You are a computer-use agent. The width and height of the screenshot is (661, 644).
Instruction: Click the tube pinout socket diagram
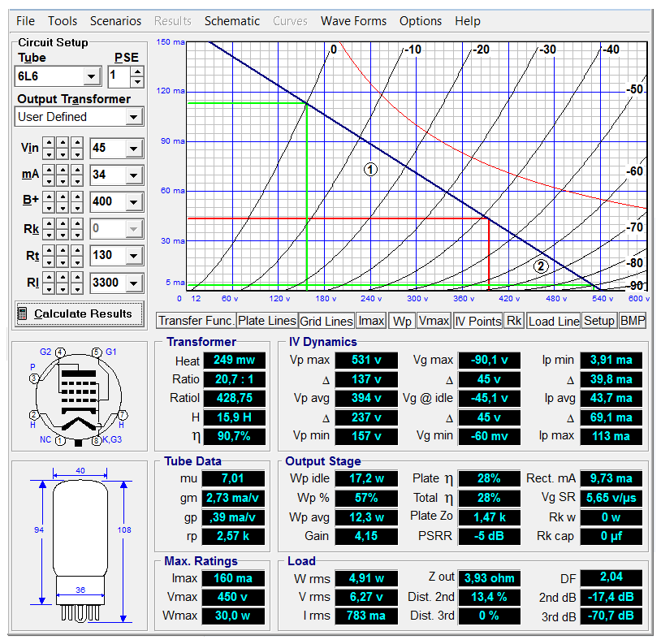coord(78,397)
